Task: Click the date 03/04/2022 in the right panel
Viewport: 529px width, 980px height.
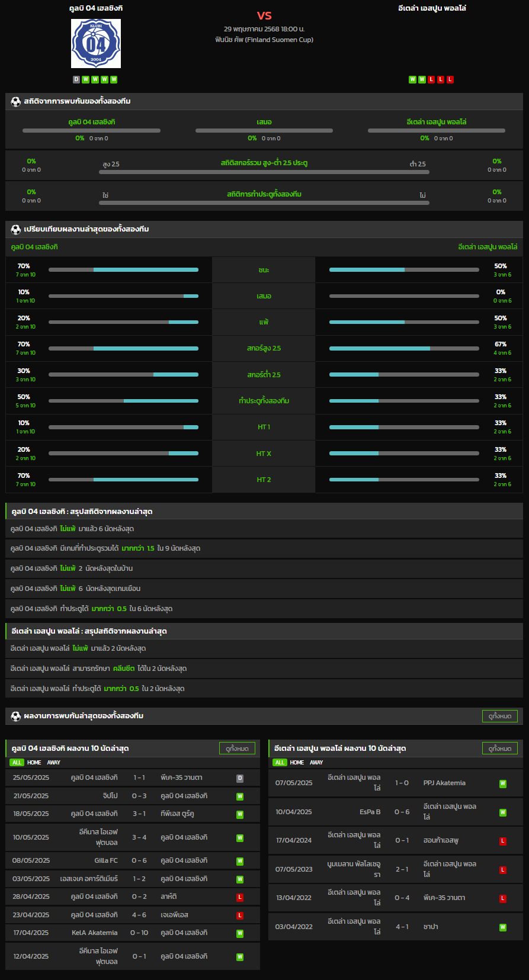Action: 294,927
